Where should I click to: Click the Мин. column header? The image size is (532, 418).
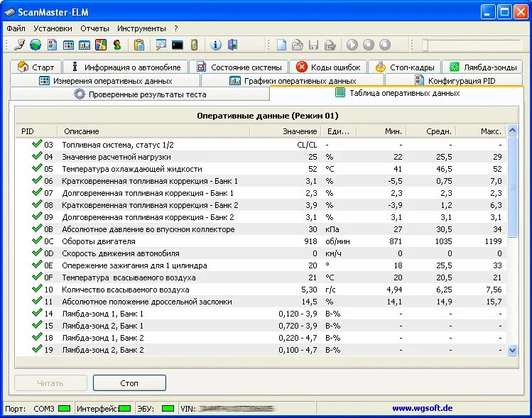point(381,131)
